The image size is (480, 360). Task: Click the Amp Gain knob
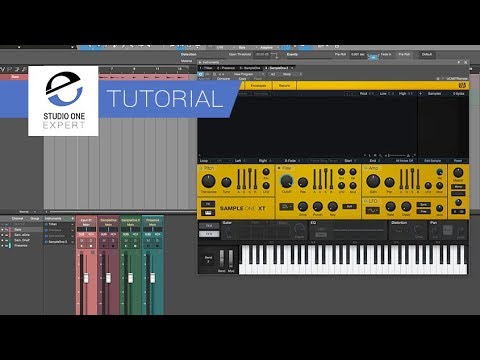373,181
